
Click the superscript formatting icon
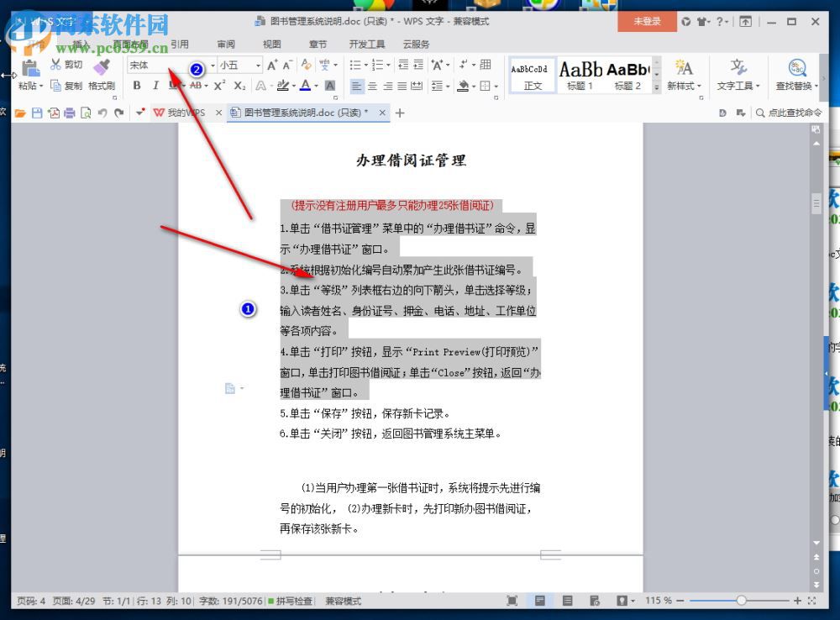point(219,85)
